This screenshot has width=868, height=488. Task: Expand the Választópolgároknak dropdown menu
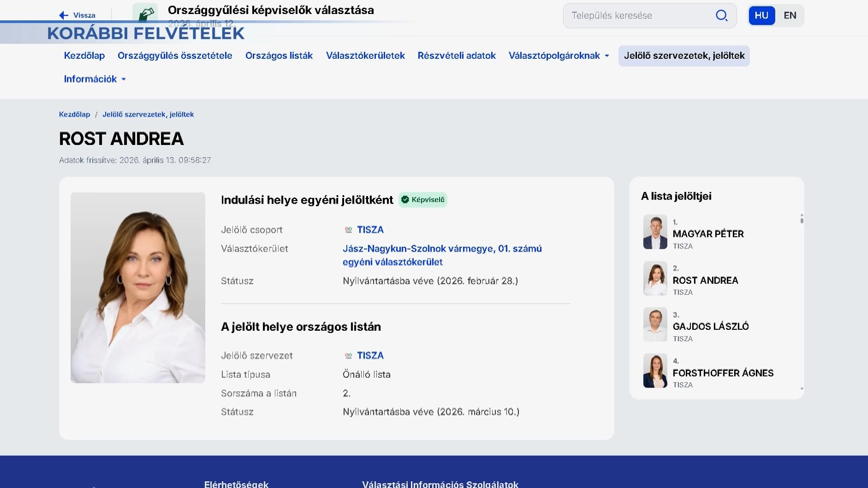[559, 56]
